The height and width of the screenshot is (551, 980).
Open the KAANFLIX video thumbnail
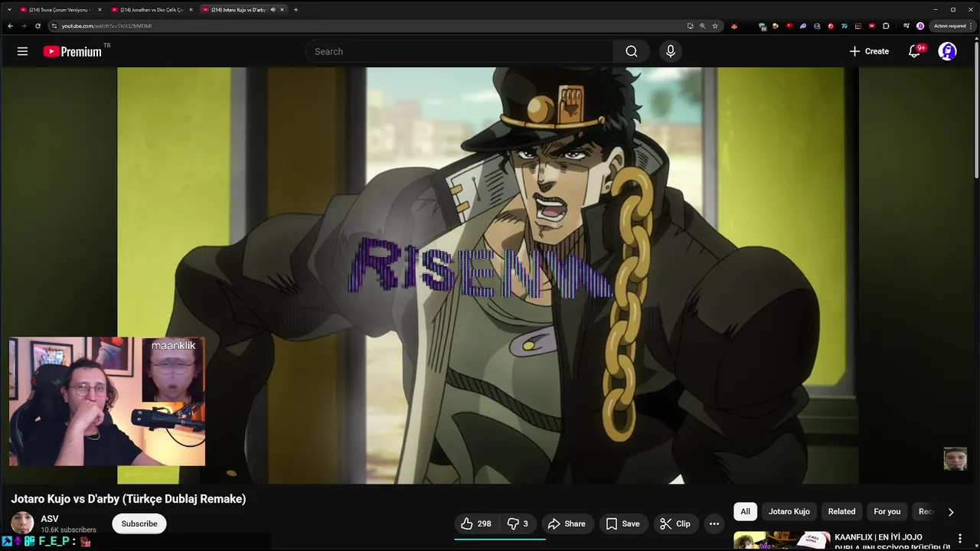[x=782, y=541]
